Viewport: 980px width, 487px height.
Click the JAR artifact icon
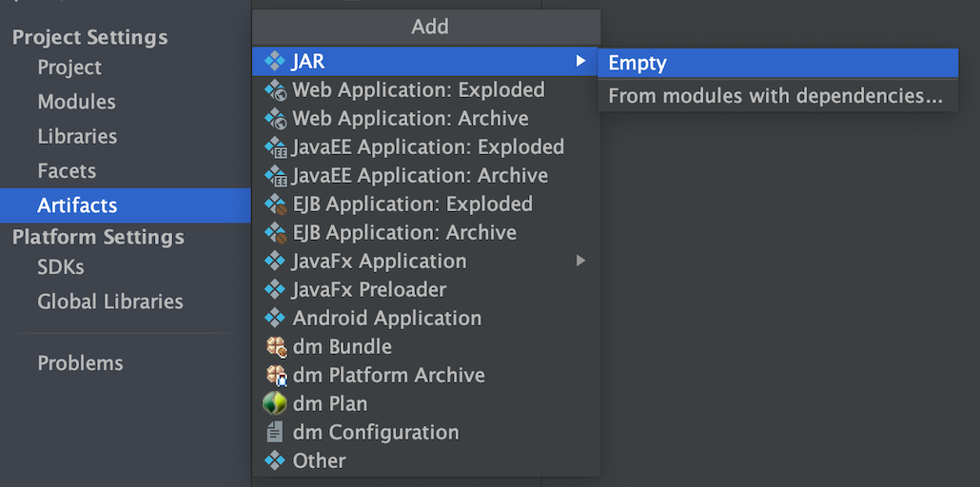tap(275, 62)
